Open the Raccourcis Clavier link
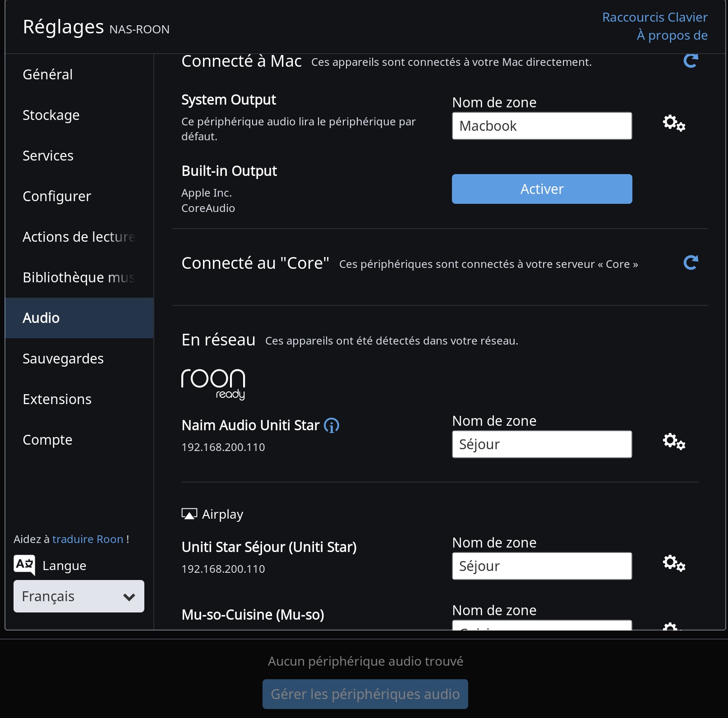The height and width of the screenshot is (718, 728). (x=655, y=17)
